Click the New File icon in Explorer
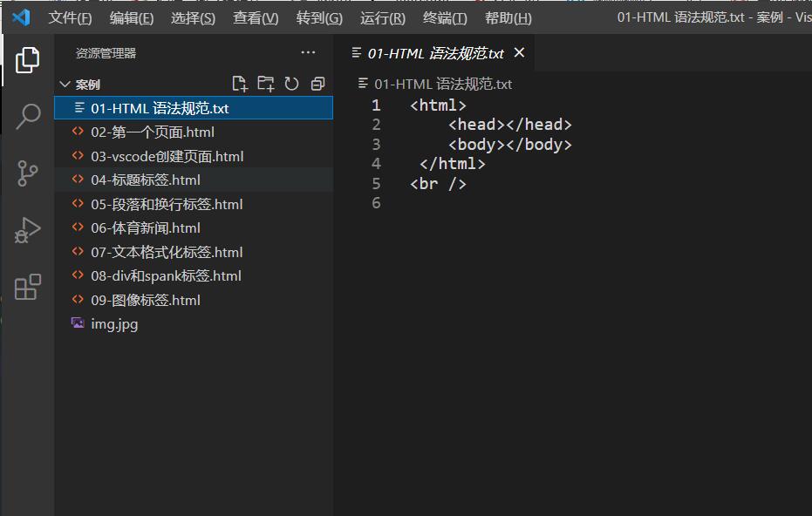 point(240,84)
